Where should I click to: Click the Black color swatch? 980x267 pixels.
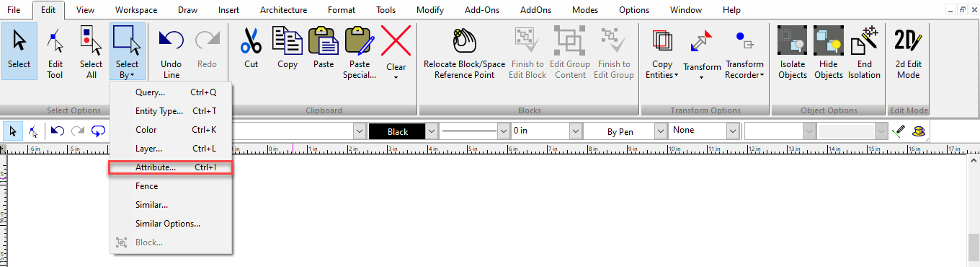click(x=397, y=131)
